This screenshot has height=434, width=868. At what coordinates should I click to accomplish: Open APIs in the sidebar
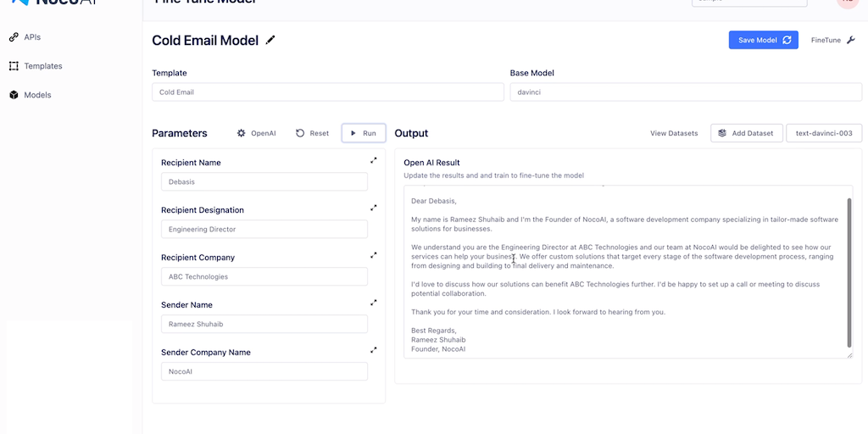pyautogui.click(x=31, y=37)
